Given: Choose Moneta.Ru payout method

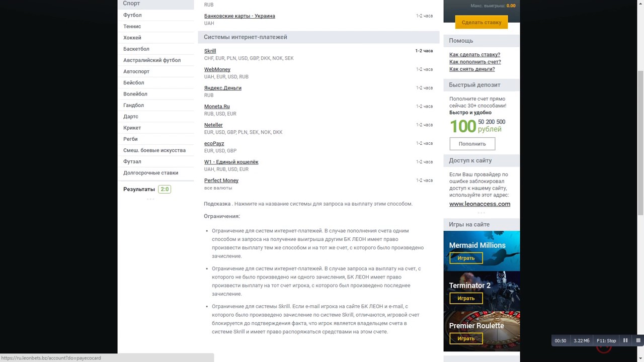Looking at the screenshot, I should pyautogui.click(x=217, y=107).
